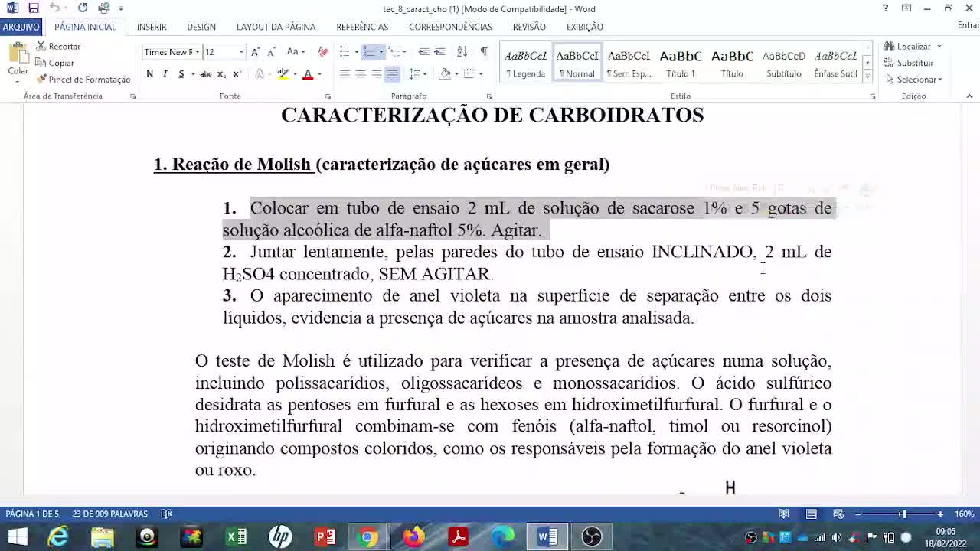980x551 pixels.
Task: Toggle strikethrough (abc) formatting
Action: pos(205,74)
